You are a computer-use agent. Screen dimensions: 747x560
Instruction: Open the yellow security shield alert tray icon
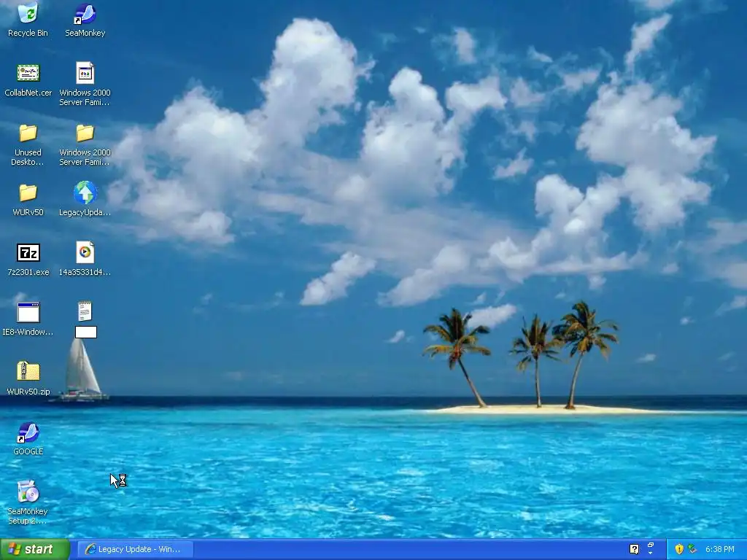tap(679, 549)
